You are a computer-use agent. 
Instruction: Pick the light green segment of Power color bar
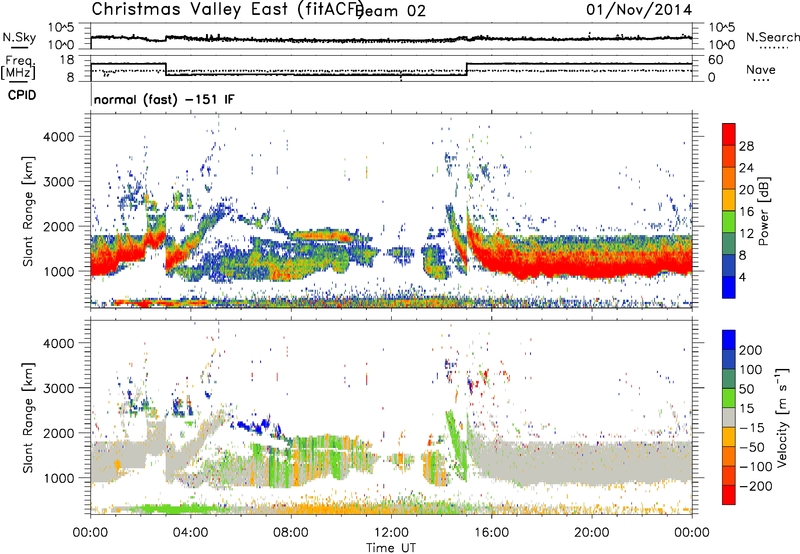click(x=729, y=222)
